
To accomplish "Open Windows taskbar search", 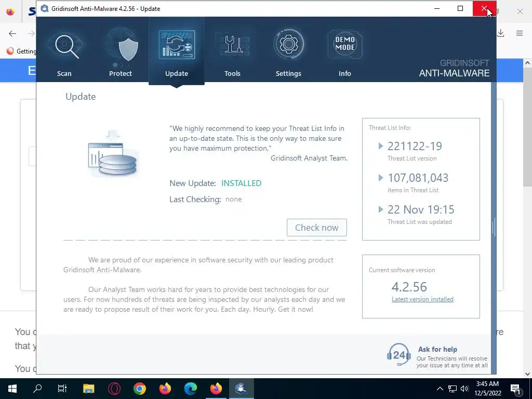I will pyautogui.click(x=37, y=389).
